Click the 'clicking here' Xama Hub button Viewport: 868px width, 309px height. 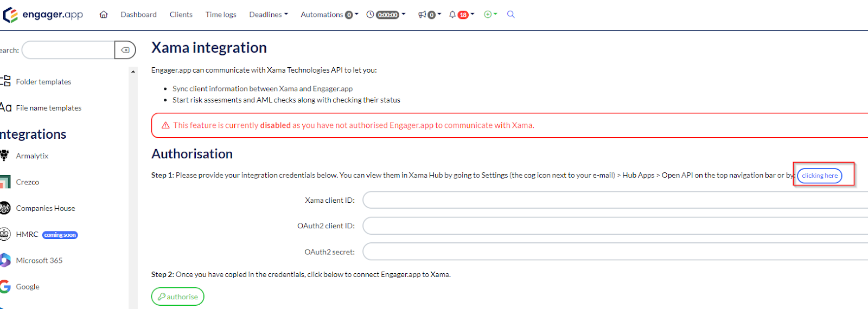[820, 176]
